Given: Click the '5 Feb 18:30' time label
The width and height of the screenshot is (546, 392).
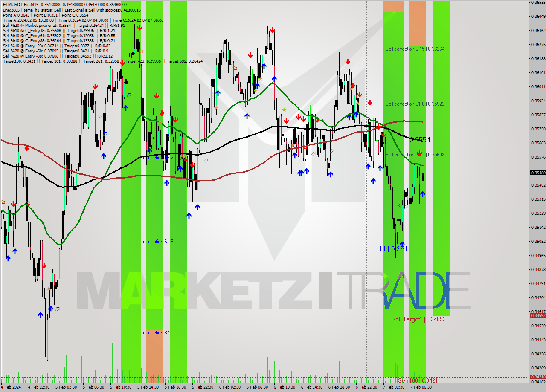Looking at the screenshot, I should 175,387.
